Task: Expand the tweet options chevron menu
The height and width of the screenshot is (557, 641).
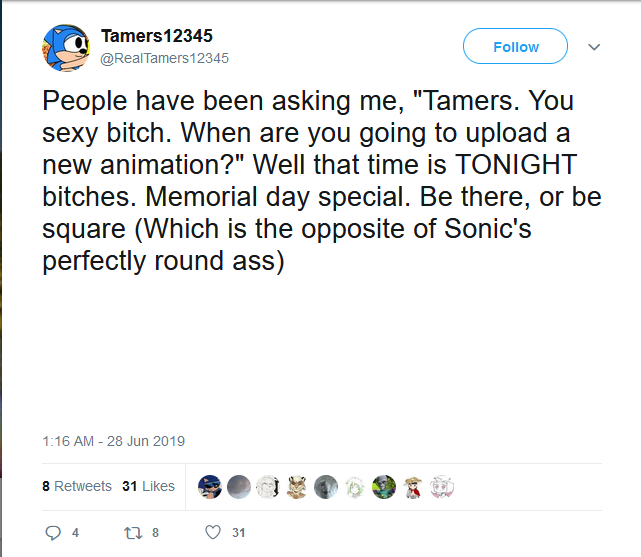Action: point(593,47)
